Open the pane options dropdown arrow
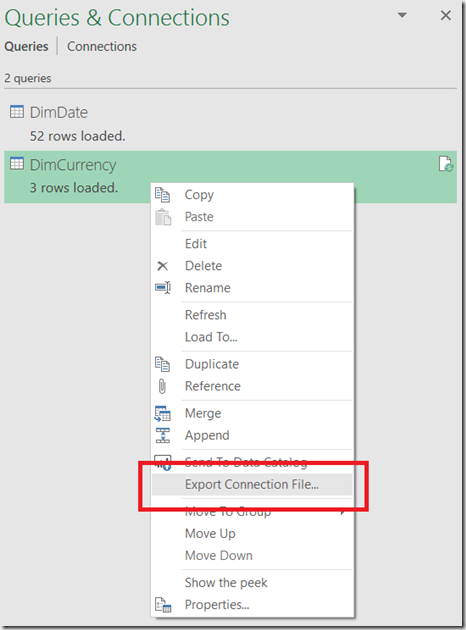The height and width of the screenshot is (630, 466). [402, 15]
